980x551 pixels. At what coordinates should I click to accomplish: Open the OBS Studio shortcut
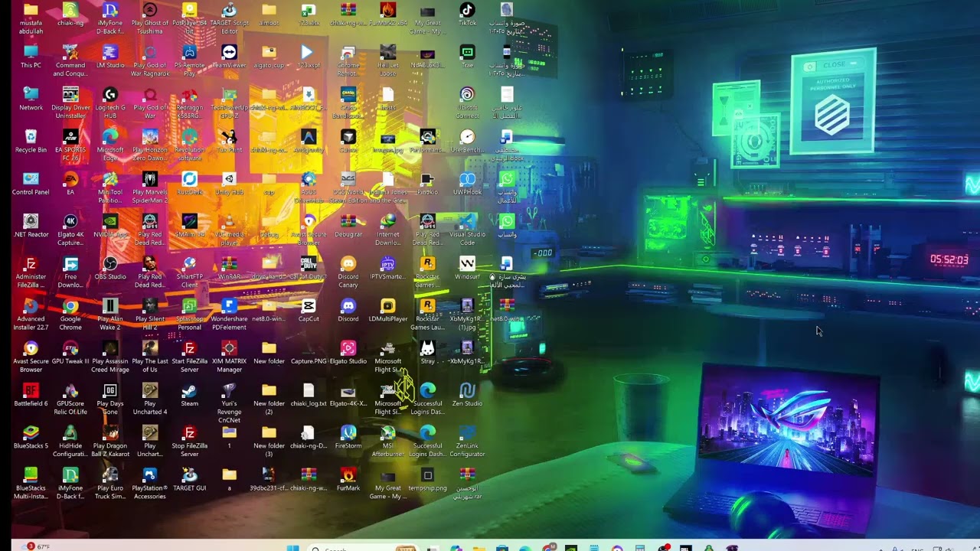tap(110, 267)
